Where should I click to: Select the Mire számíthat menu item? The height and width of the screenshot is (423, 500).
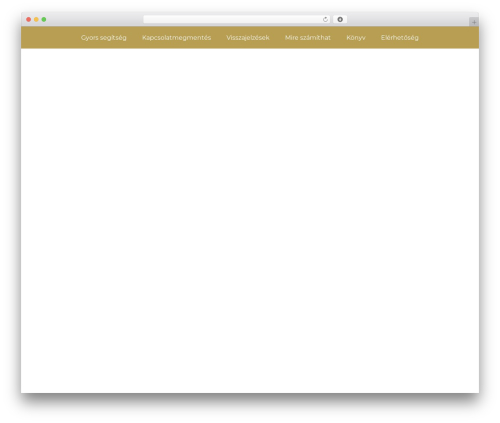pos(308,38)
